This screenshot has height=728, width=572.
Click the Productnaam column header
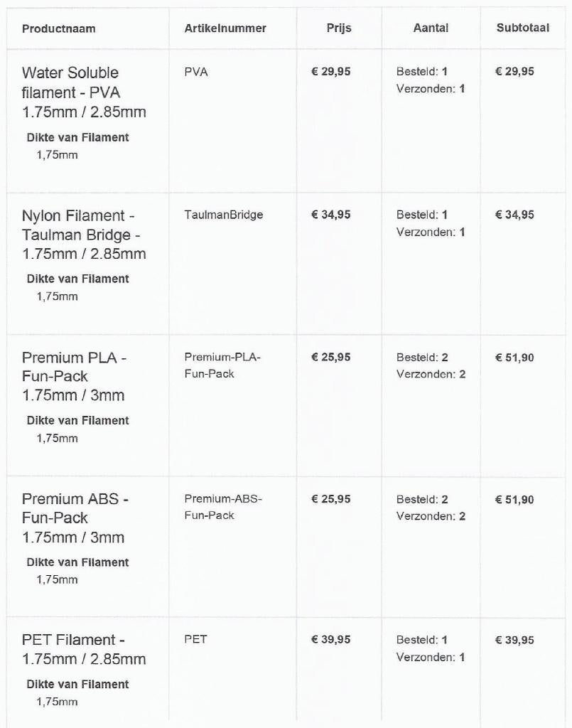coord(58,28)
